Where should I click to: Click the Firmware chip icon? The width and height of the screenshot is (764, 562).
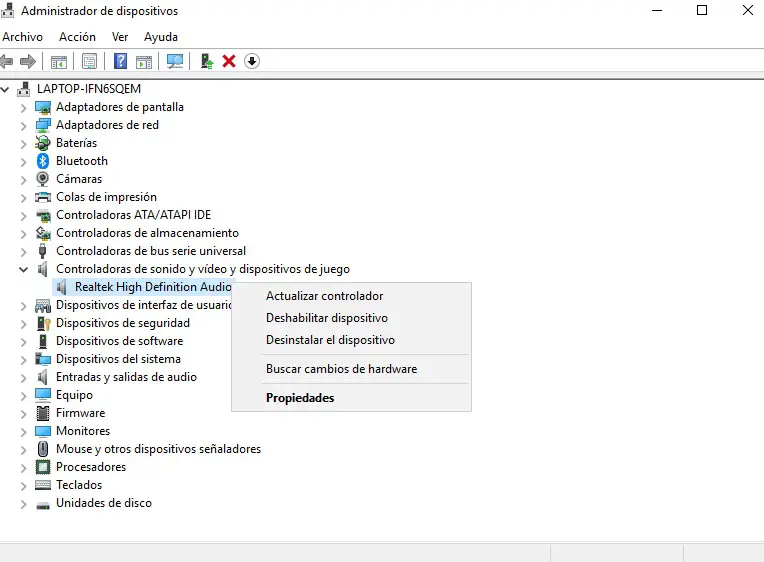(x=43, y=413)
